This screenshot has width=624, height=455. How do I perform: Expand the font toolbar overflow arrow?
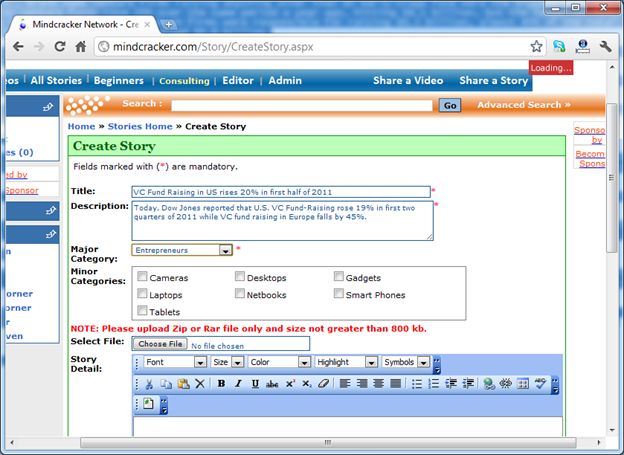pos(437,365)
